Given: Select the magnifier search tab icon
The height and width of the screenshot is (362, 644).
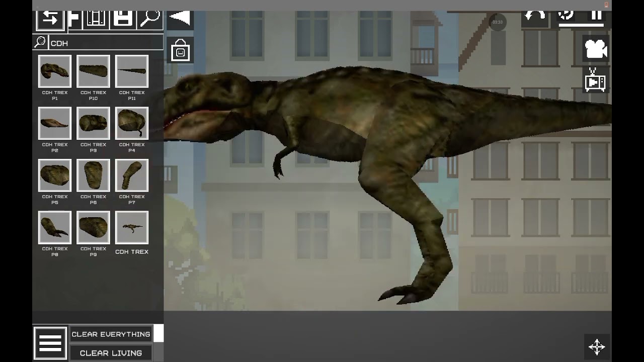Looking at the screenshot, I should pos(149,19).
